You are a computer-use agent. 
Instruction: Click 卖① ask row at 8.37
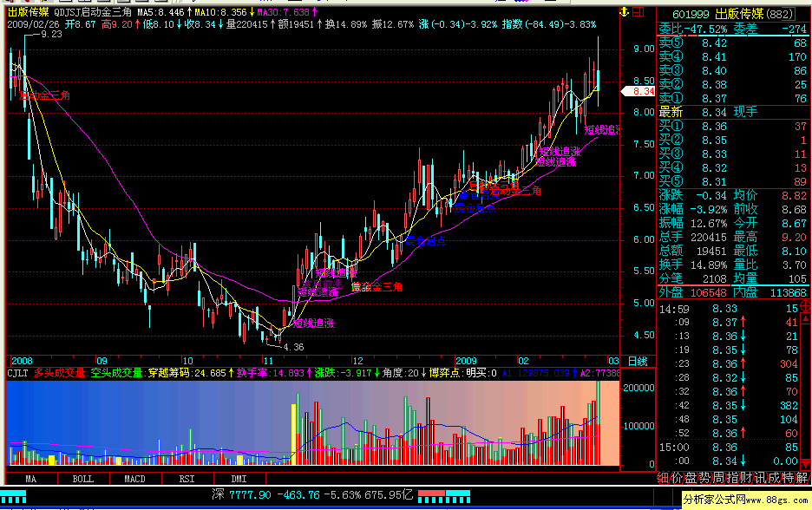[732, 98]
